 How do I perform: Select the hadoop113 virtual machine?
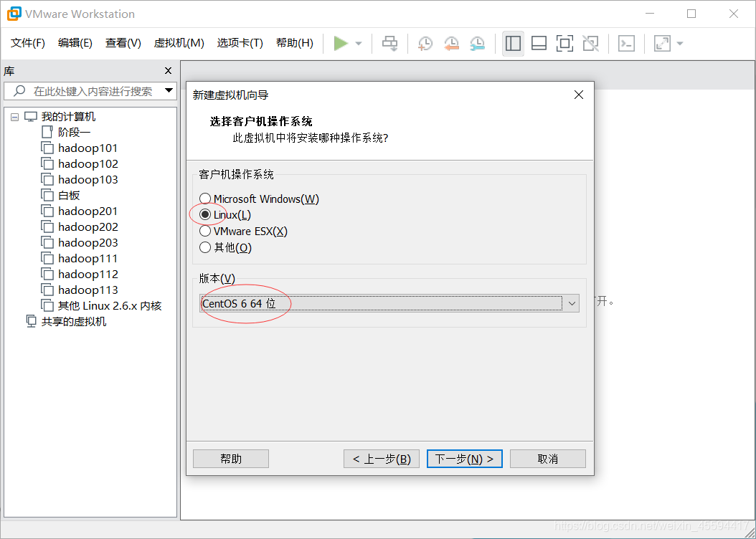[x=88, y=290]
